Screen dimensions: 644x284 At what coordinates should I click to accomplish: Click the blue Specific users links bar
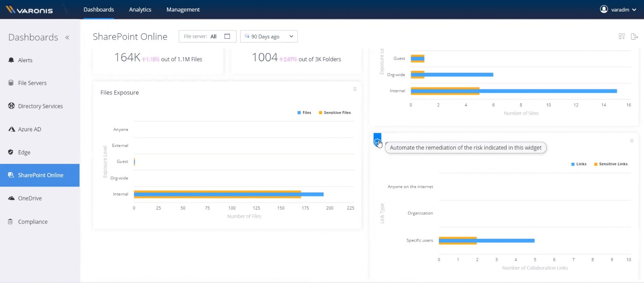(x=506, y=240)
